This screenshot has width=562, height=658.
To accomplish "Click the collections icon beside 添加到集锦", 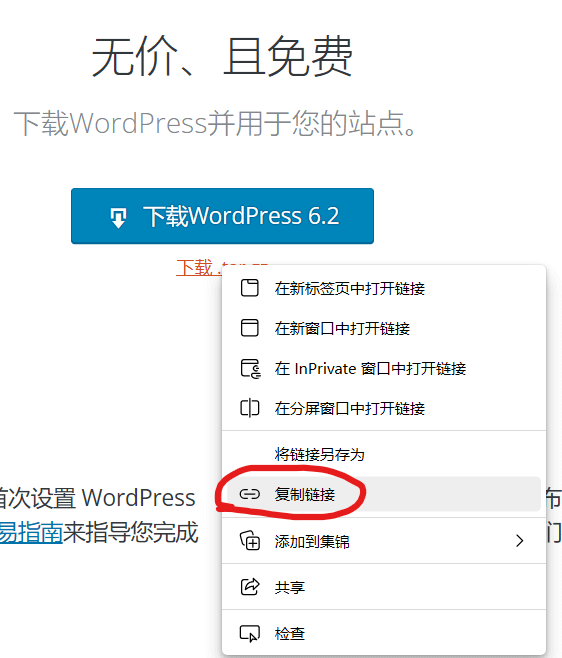I will point(250,540).
